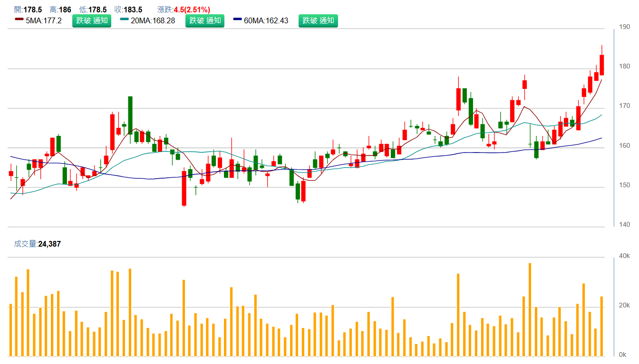
Task: Click the red 漲跌 4.5(2.51%) value
Action: (192, 10)
